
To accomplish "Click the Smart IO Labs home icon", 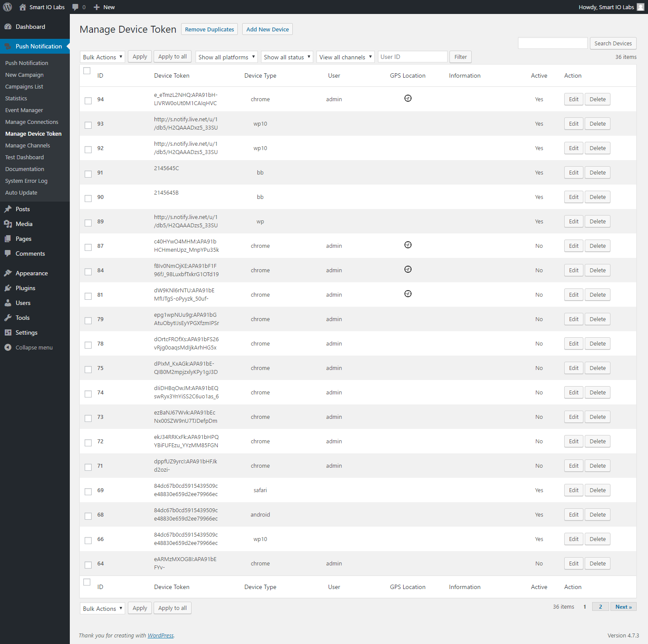I will (23, 7).
